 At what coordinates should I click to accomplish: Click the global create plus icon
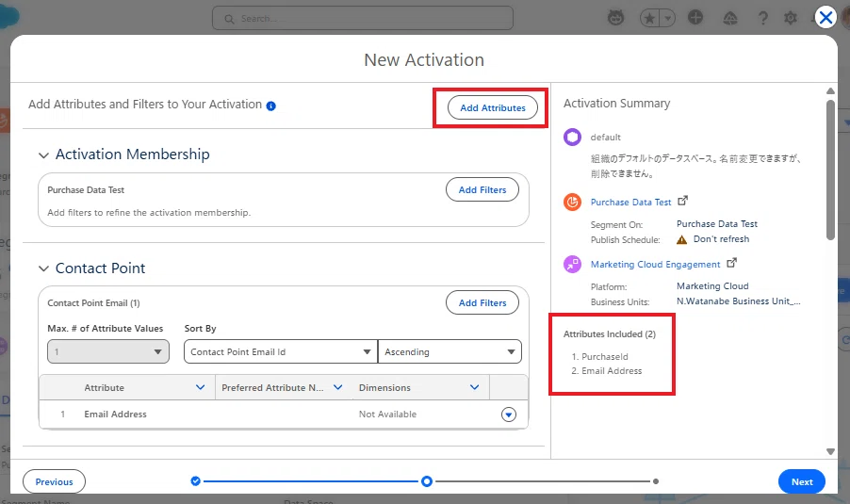695,18
